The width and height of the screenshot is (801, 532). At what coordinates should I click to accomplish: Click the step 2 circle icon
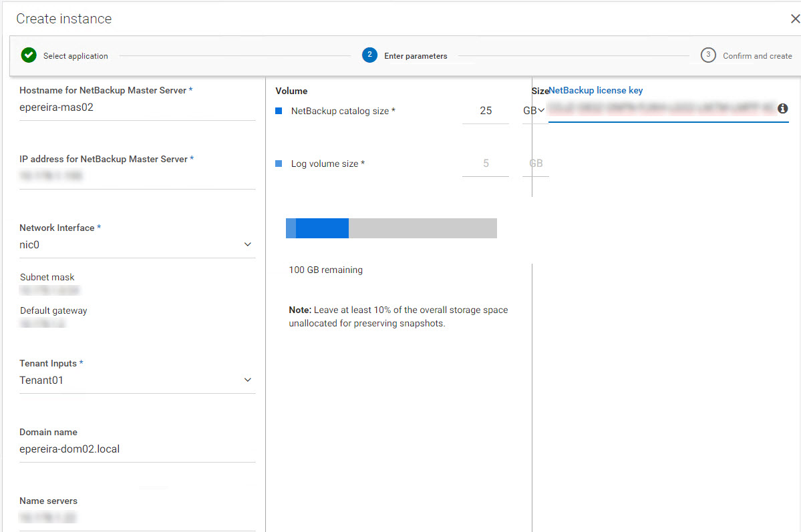click(x=369, y=55)
